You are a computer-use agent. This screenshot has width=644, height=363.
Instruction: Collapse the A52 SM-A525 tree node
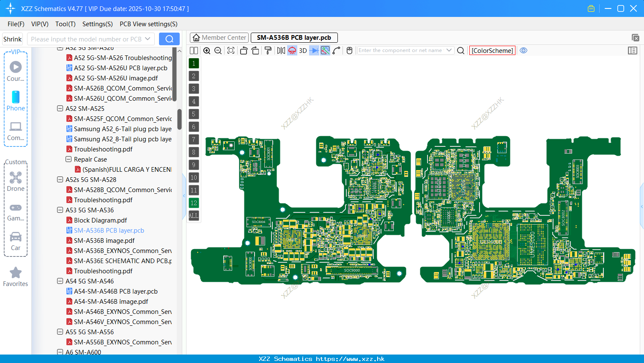coord(60,108)
